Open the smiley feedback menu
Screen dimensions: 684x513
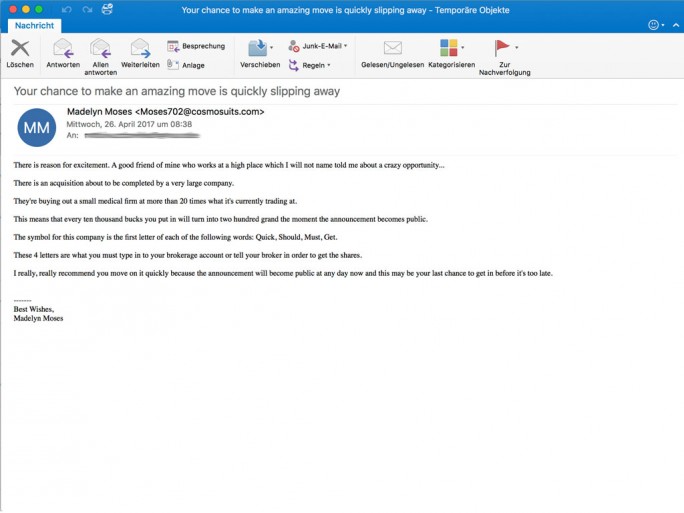click(656, 25)
